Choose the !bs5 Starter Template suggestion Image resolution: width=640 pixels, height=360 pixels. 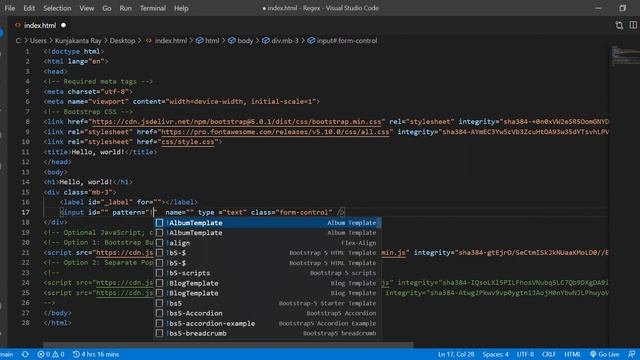(x=267, y=303)
